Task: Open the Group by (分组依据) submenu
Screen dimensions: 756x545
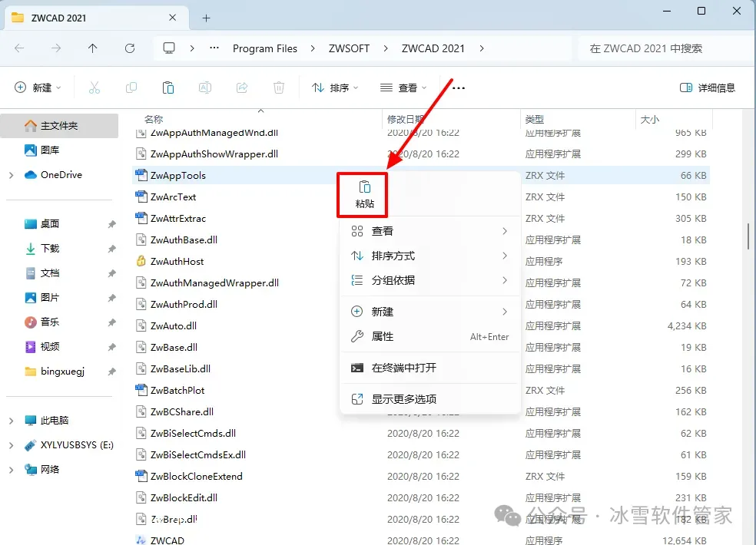Action: (x=429, y=280)
